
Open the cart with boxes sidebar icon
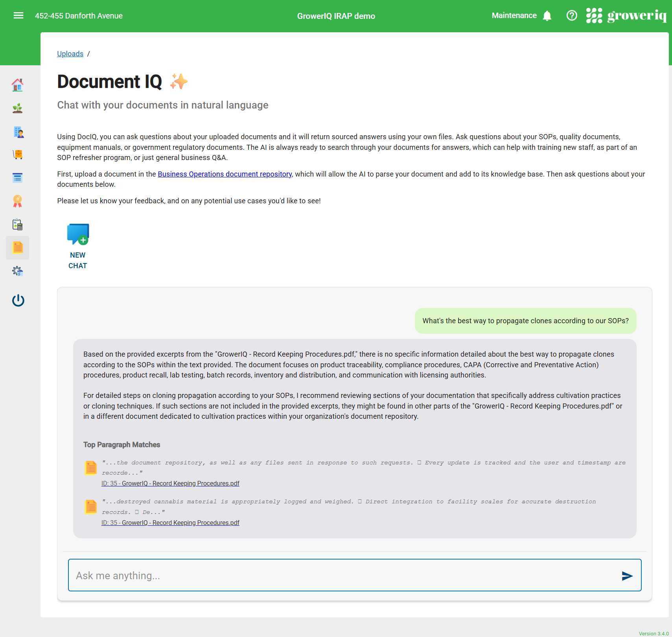click(x=18, y=155)
